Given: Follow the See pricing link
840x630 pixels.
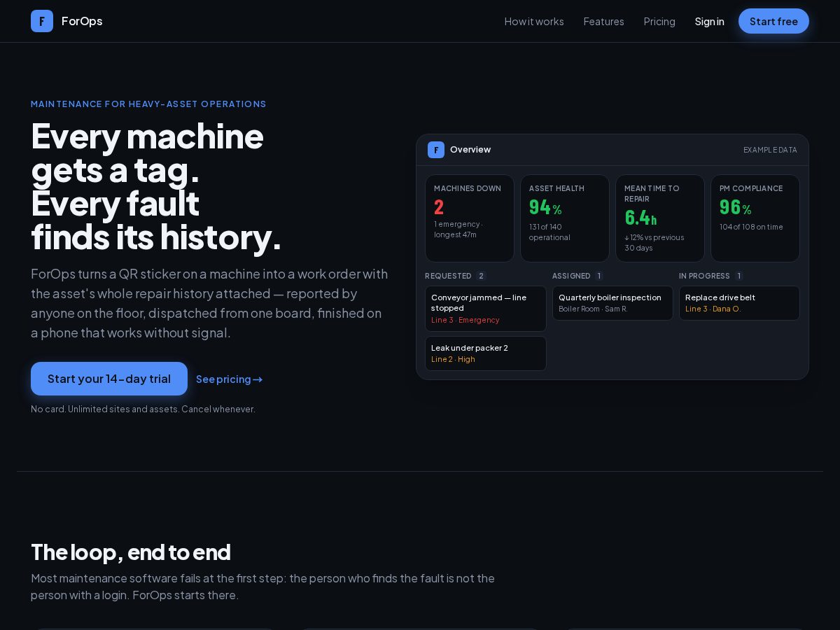Looking at the screenshot, I should click(x=229, y=379).
